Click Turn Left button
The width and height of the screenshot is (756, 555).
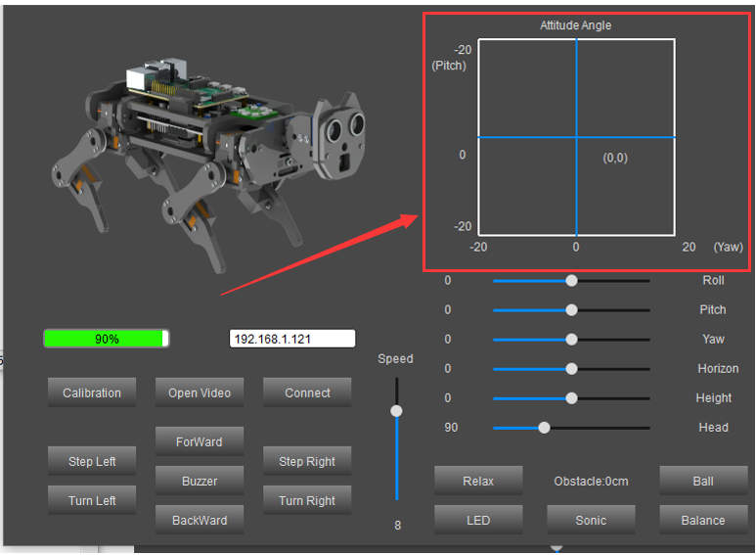pos(92,500)
